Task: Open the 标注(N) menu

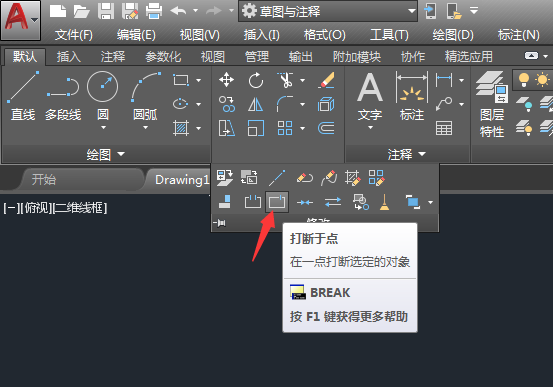Action: [x=518, y=35]
